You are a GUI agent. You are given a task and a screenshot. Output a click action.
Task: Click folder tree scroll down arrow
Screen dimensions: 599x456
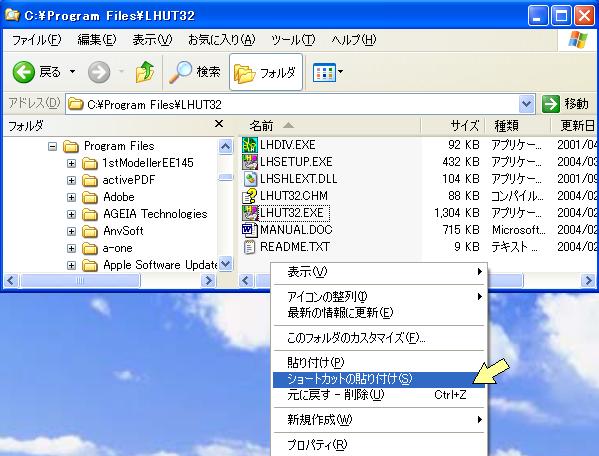click(x=225, y=264)
